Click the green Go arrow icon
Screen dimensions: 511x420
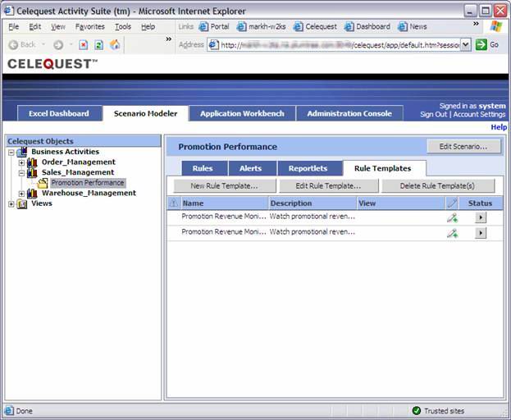point(481,44)
